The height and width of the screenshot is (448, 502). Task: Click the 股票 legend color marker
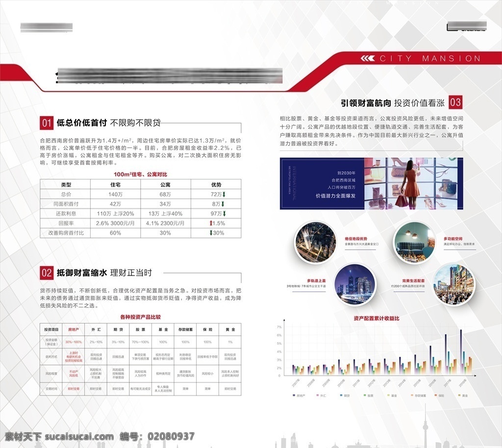click(365, 396)
